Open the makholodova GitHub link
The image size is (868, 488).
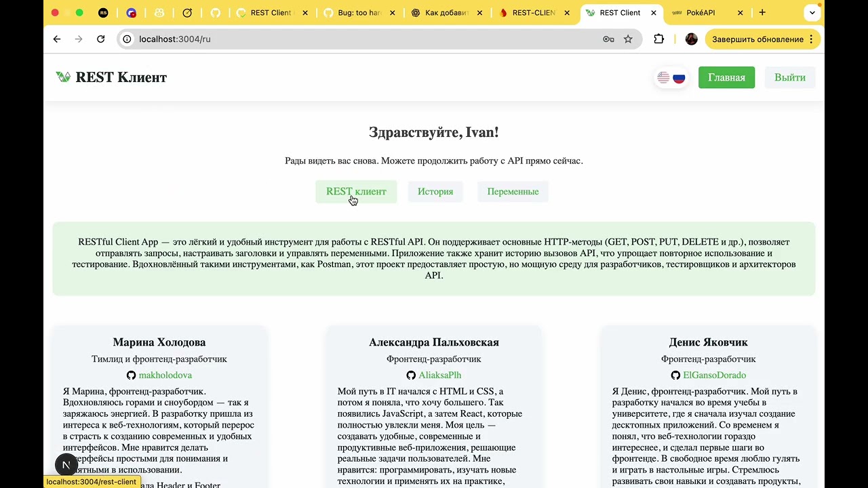[x=165, y=375]
